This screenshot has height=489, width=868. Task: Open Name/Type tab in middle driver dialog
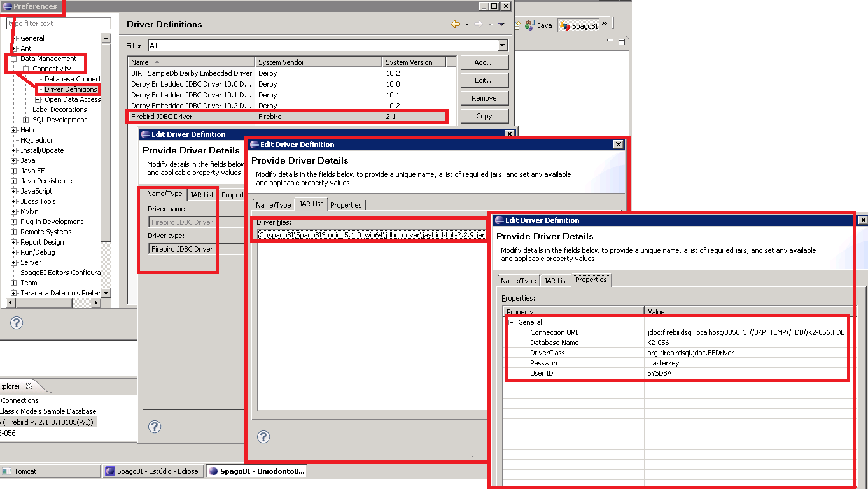click(274, 205)
